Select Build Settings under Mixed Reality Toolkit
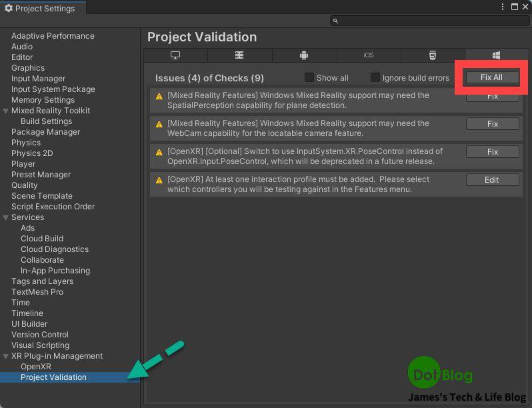Screen dimensions: 532x408 point(47,121)
